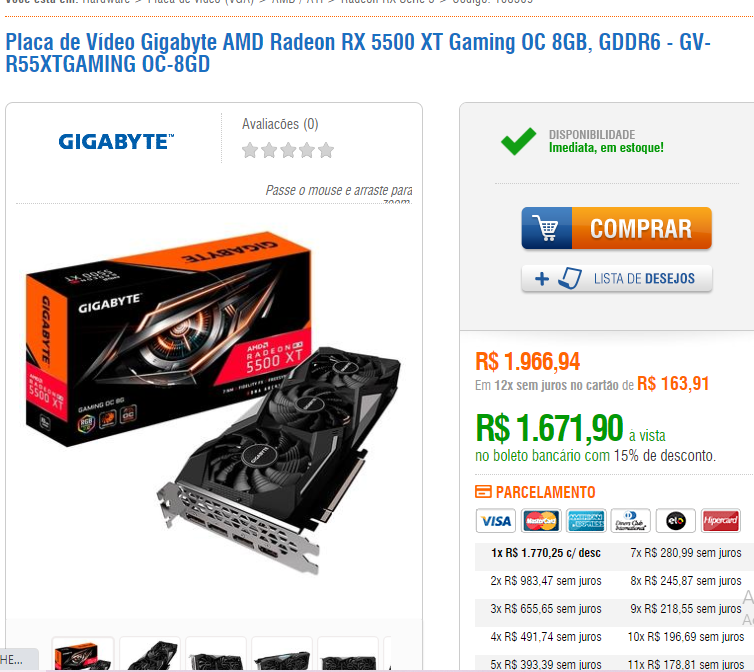754x672 pixels.
Task: Click the green availability checkmark icon
Action: 518,141
